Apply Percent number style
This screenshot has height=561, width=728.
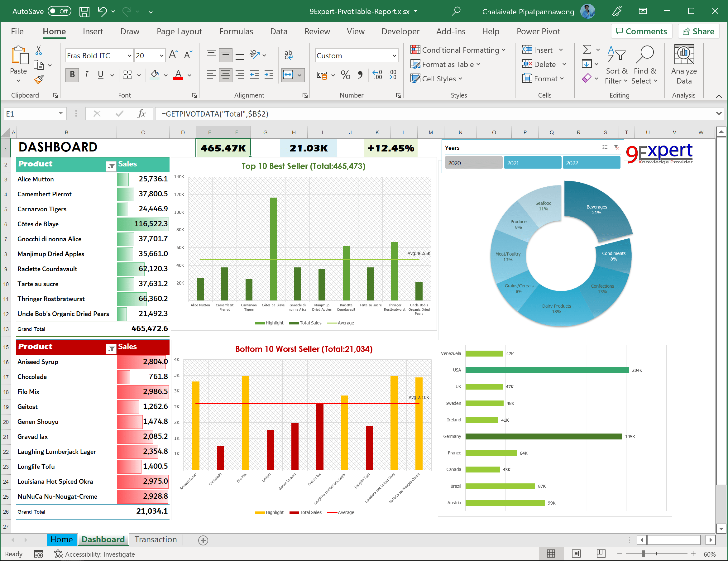pos(345,75)
